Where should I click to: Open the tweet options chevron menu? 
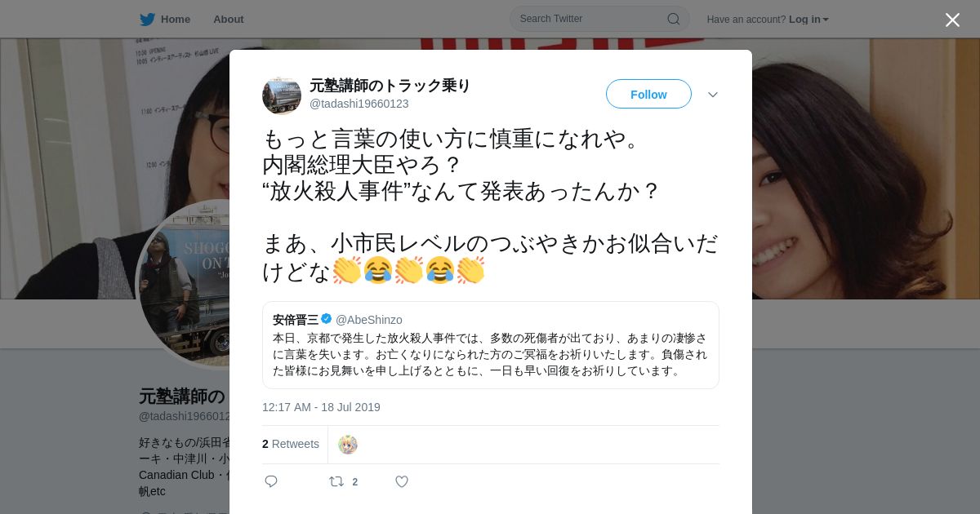[x=713, y=95]
